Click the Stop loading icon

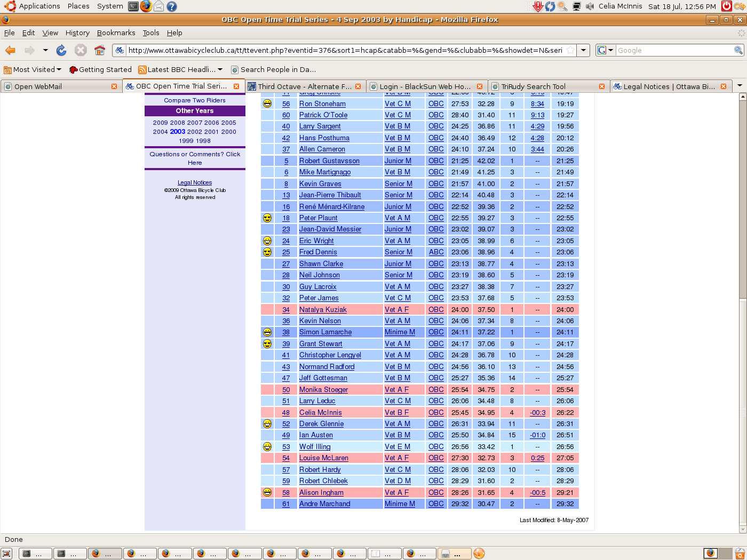(x=81, y=50)
